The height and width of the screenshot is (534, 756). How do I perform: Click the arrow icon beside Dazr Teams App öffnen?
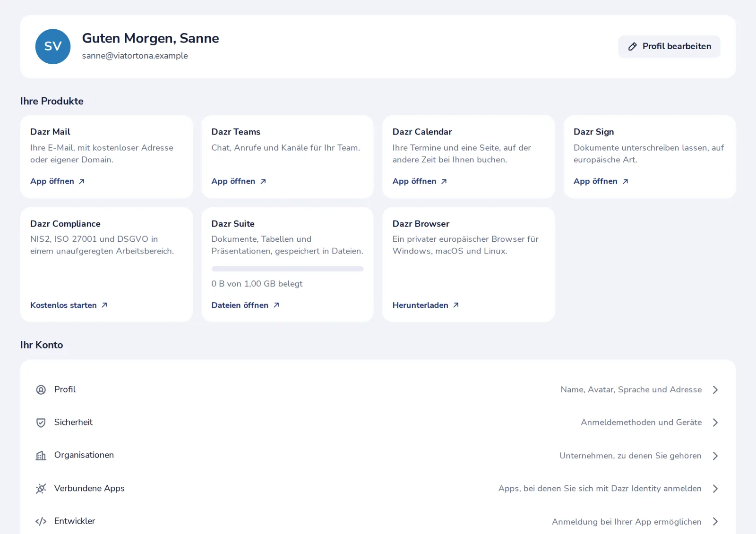click(x=263, y=181)
